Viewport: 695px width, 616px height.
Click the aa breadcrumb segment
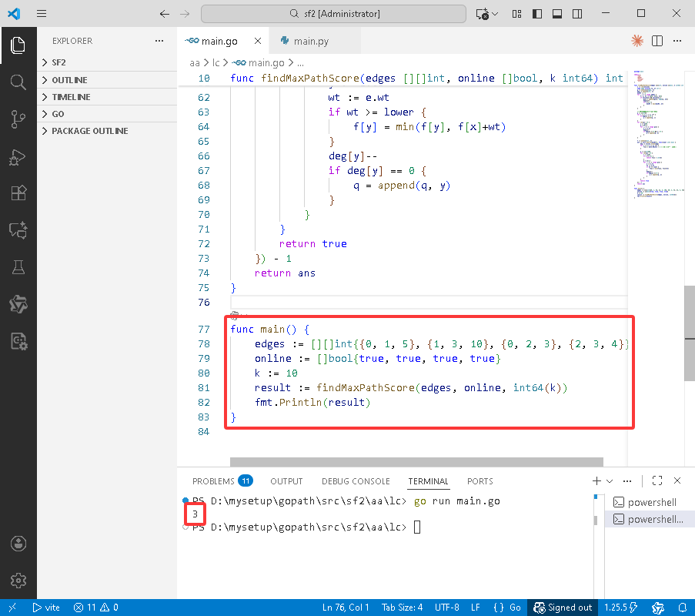195,63
